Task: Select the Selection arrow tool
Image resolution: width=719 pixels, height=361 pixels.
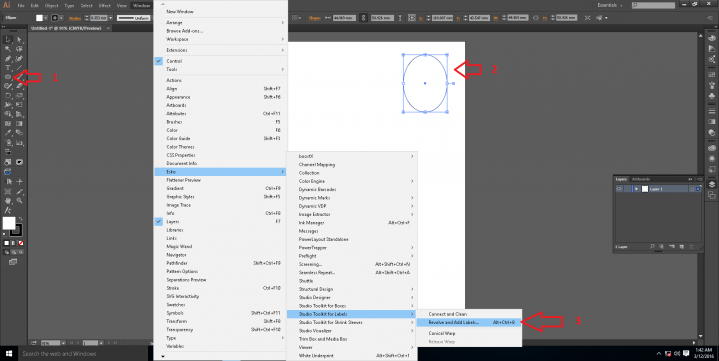Action: (x=8, y=40)
